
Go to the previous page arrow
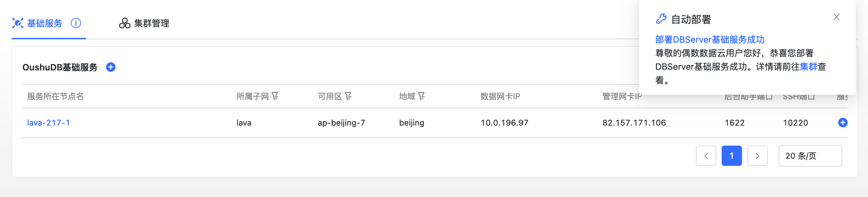(706, 156)
